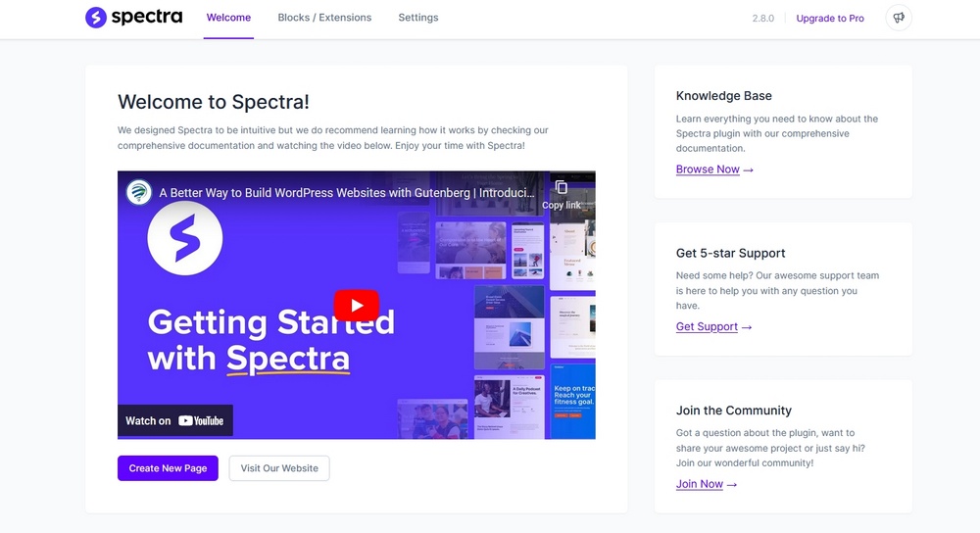Switch to the Welcome tab

(x=228, y=18)
